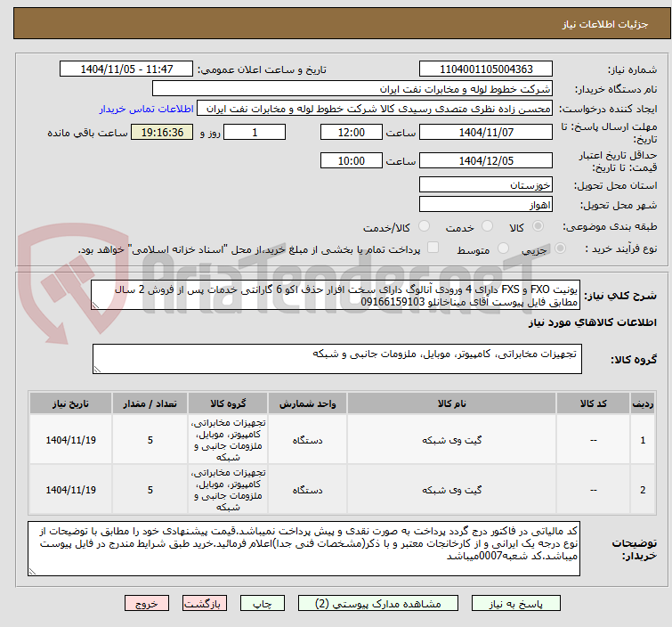Select the خدمت radio button
The width and height of the screenshot is (672, 627).
click(487, 226)
